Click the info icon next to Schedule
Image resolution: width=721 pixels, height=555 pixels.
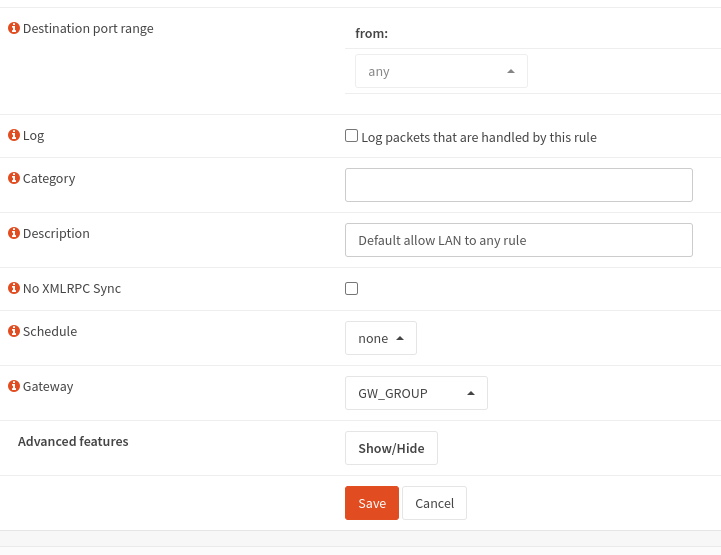[14, 332]
